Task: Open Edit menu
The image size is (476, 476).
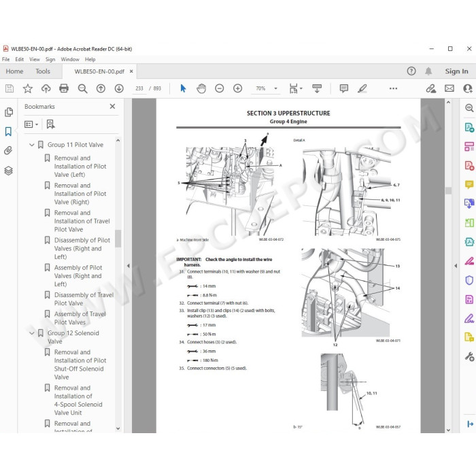Action: [20, 59]
